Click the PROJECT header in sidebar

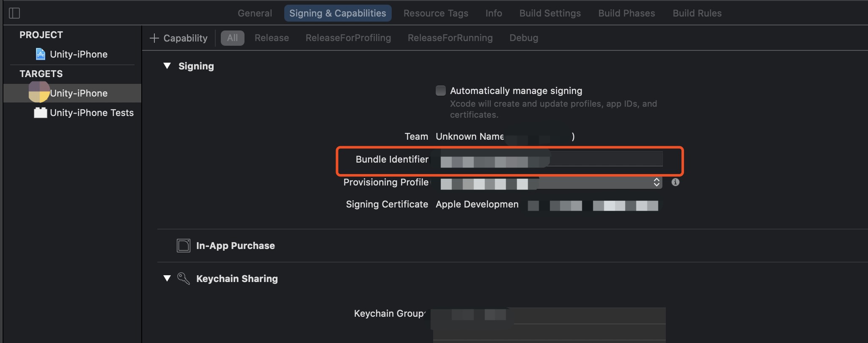pyautogui.click(x=41, y=35)
